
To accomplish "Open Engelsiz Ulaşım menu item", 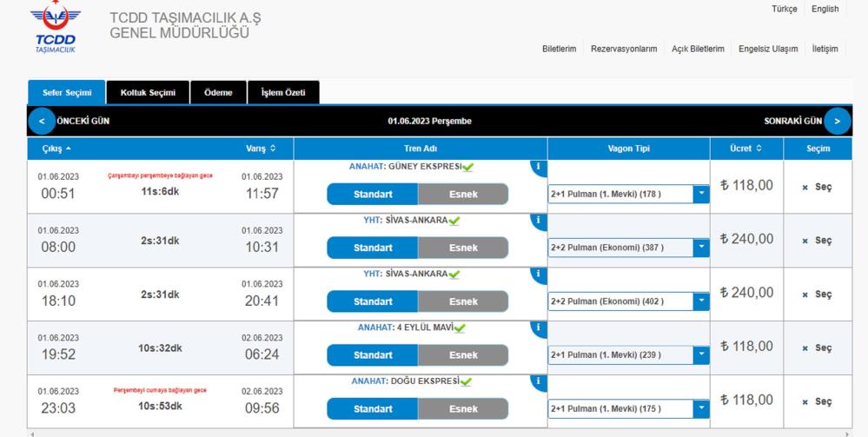I will click(x=768, y=49).
